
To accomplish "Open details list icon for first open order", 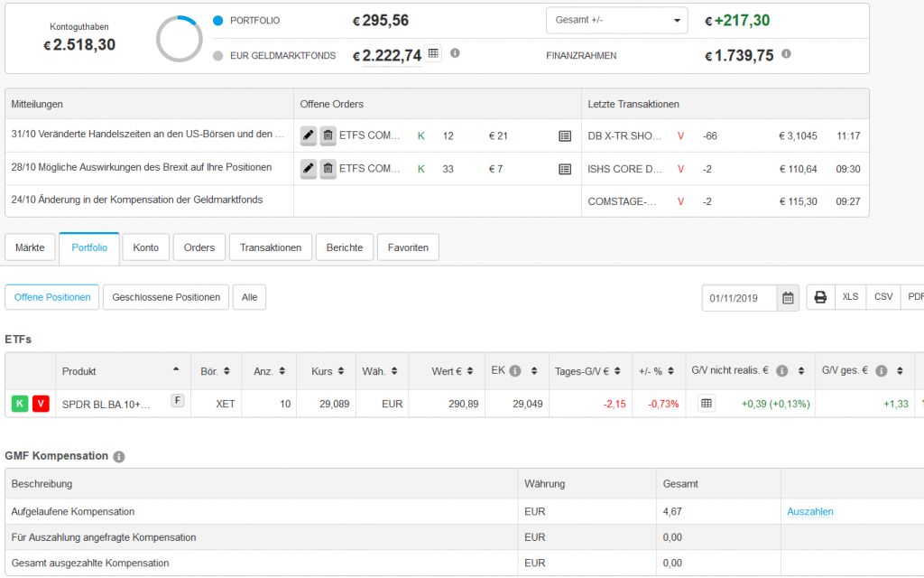I will [x=565, y=135].
